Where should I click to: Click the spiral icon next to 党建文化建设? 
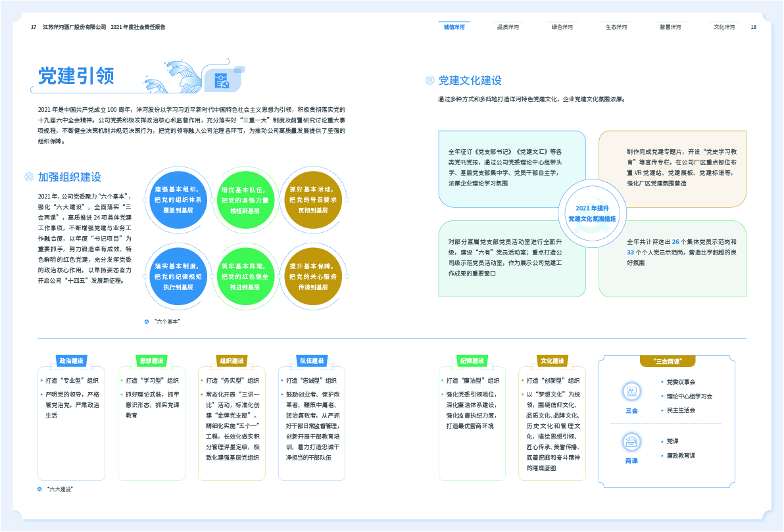coord(429,80)
